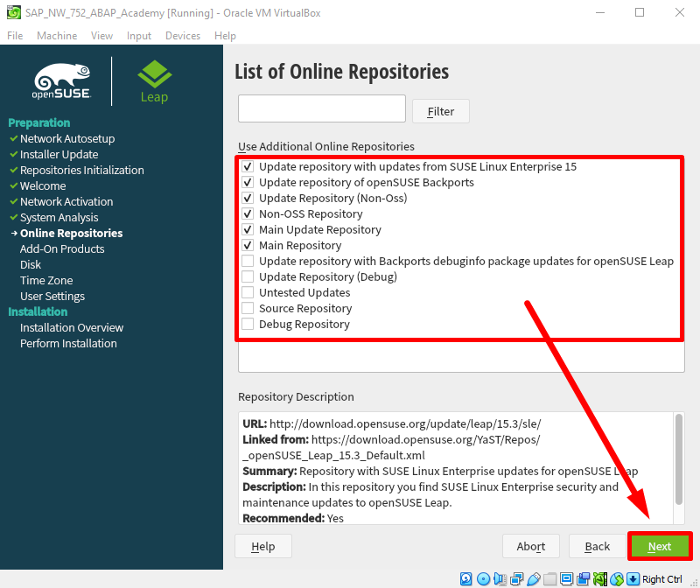Uncheck the Main Repository checkbox
Screen dimensions: 700x588
click(248, 246)
